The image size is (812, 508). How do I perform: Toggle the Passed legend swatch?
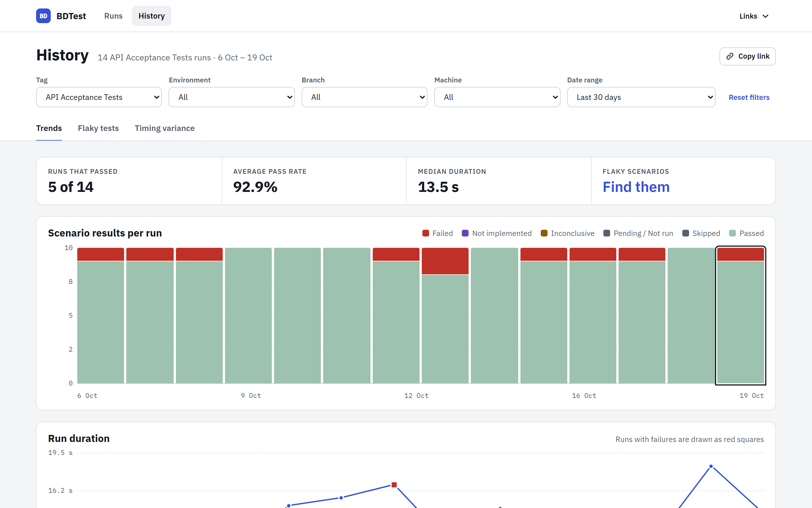(732, 233)
